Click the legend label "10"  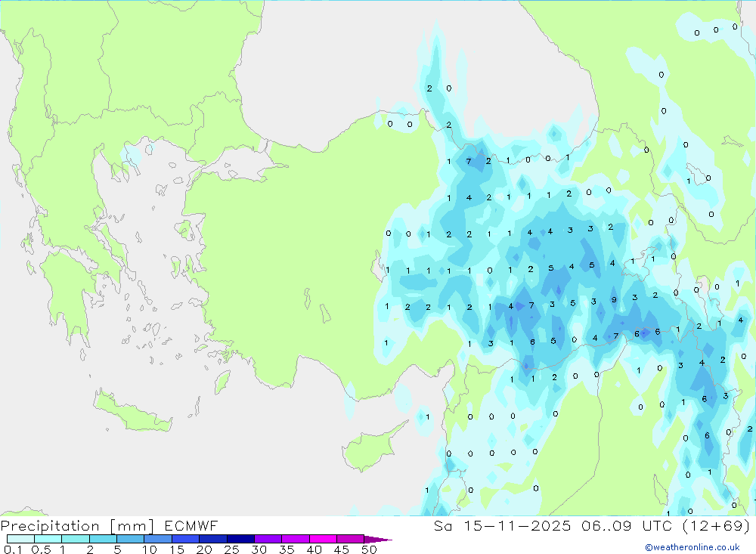tap(150, 549)
